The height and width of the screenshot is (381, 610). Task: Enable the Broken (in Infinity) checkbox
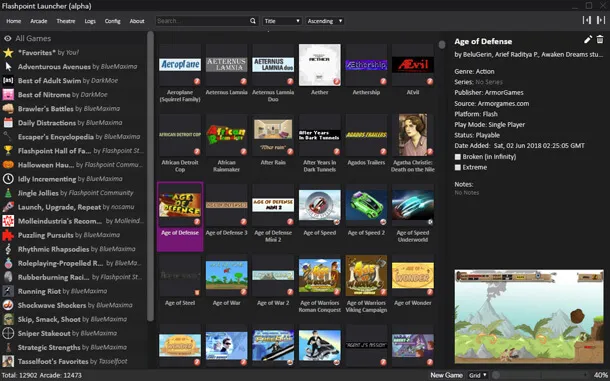point(458,157)
